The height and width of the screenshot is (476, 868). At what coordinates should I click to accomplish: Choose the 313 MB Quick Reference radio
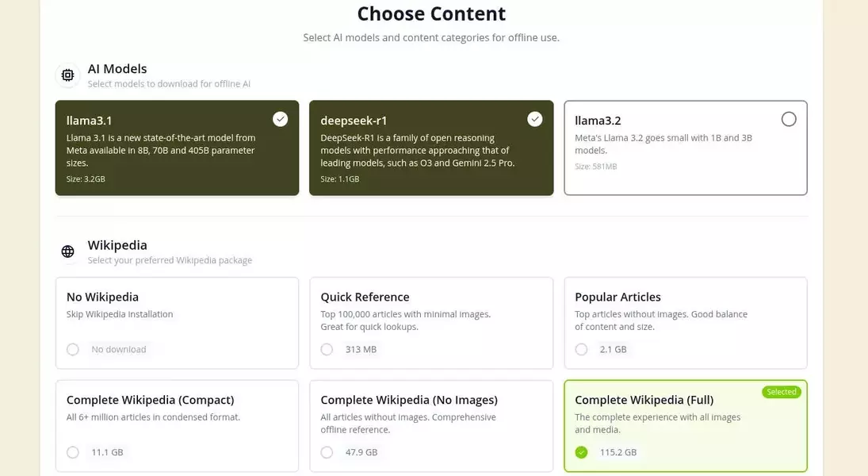click(x=327, y=349)
